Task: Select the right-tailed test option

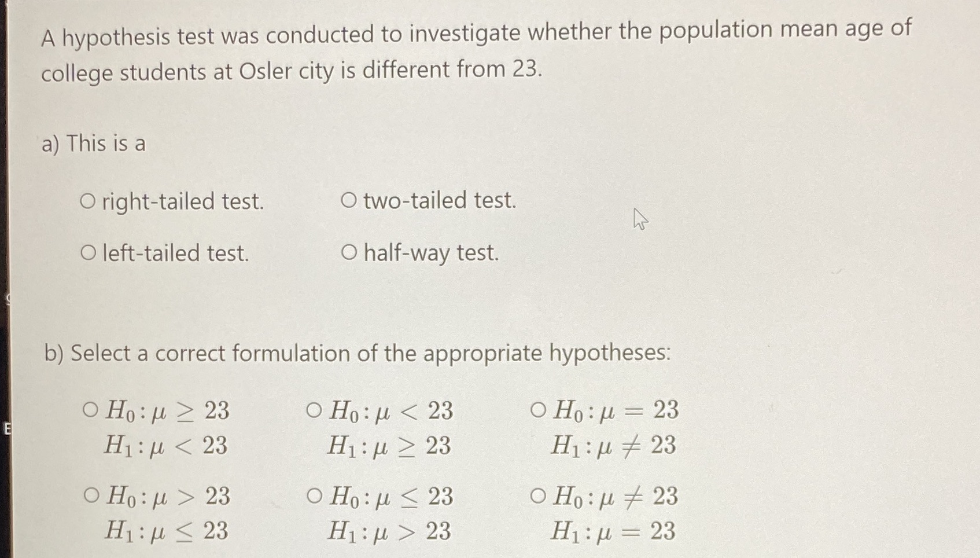Action: click(x=88, y=200)
